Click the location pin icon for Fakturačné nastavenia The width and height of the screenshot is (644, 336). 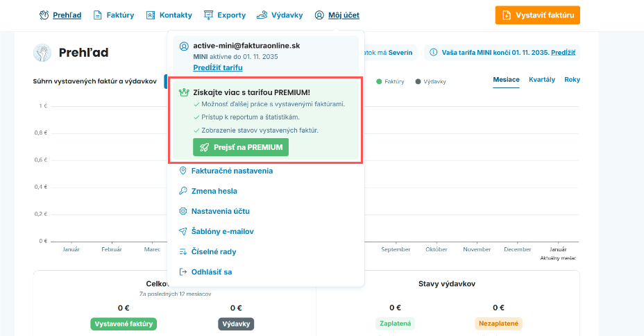[x=183, y=171]
